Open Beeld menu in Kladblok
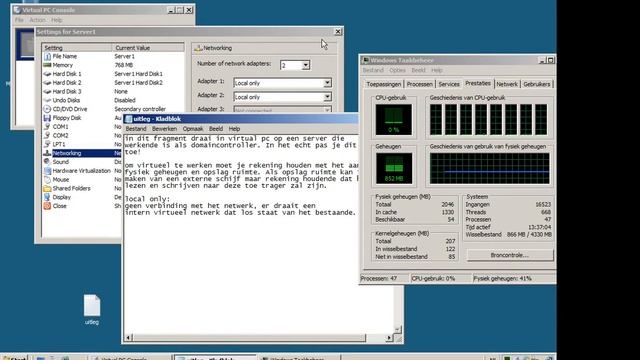 click(216, 129)
